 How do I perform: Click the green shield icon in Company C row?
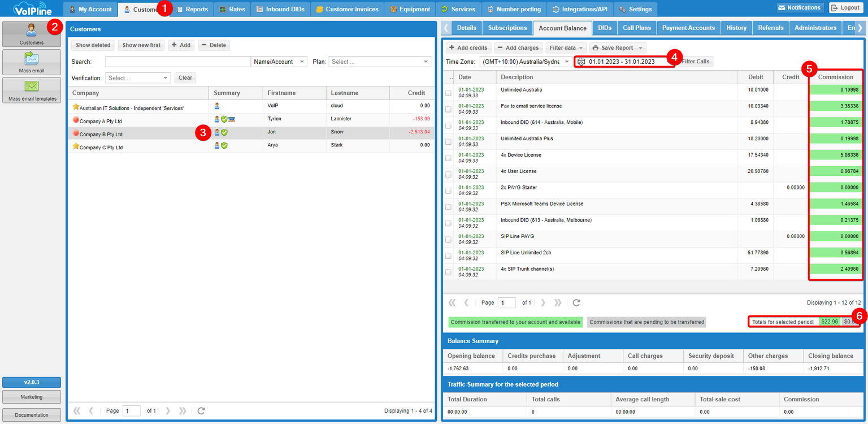[224, 145]
